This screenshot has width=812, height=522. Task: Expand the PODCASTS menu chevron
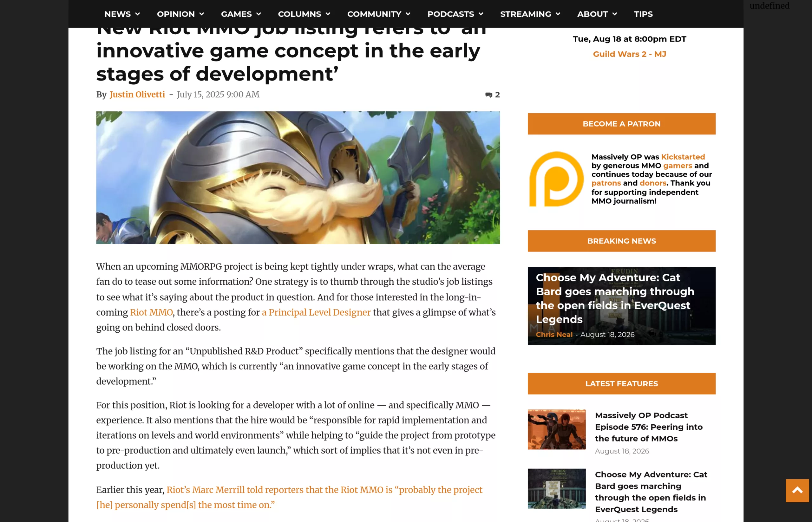pos(481,14)
